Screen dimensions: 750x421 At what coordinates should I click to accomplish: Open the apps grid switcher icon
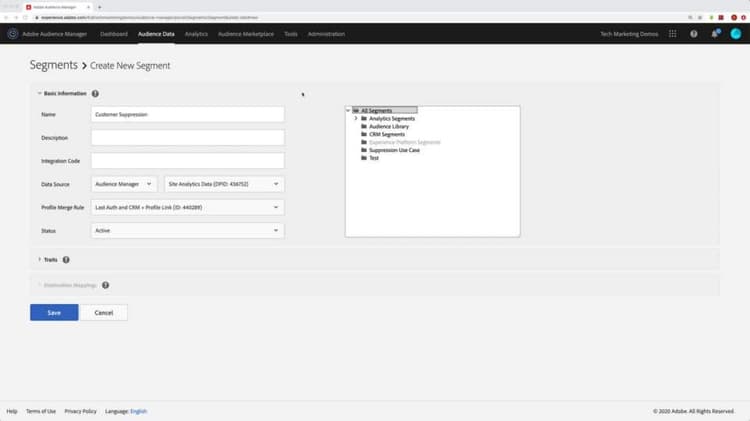673,34
